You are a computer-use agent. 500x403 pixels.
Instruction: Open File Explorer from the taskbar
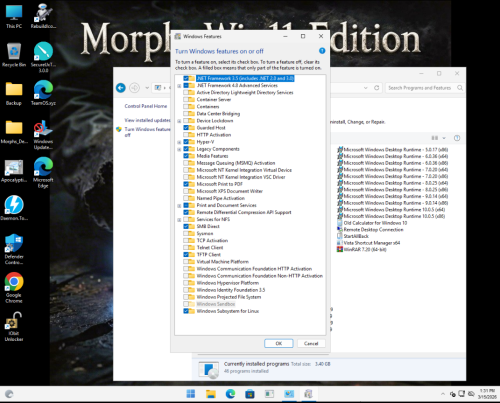[x=211, y=394]
